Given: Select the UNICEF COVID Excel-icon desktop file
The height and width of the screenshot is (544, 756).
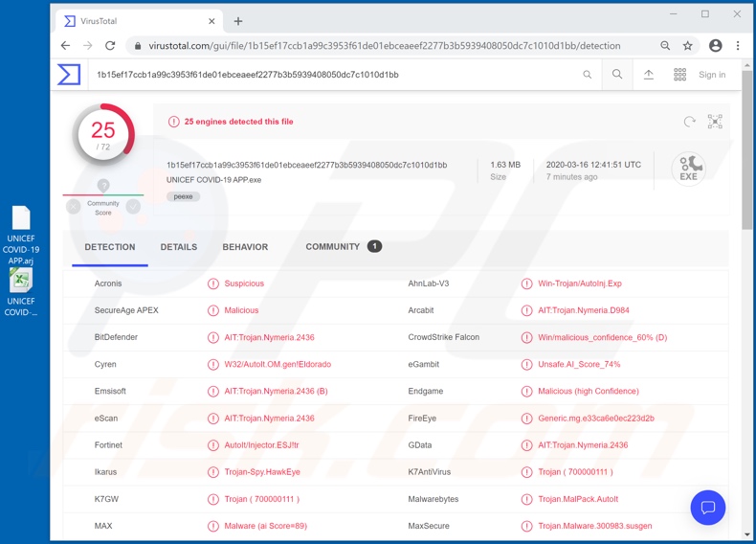Looking at the screenshot, I should coord(21,293).
